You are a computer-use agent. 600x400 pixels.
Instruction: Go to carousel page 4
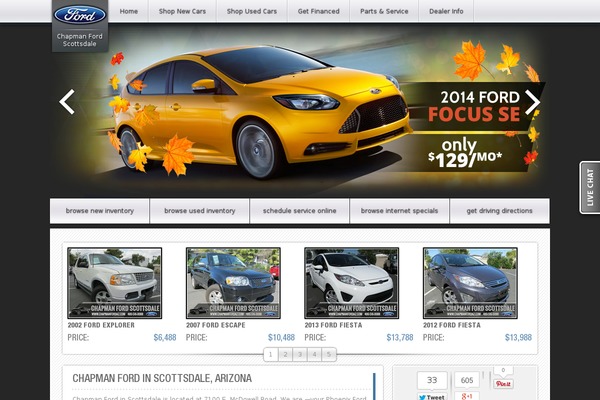[315, 354]
